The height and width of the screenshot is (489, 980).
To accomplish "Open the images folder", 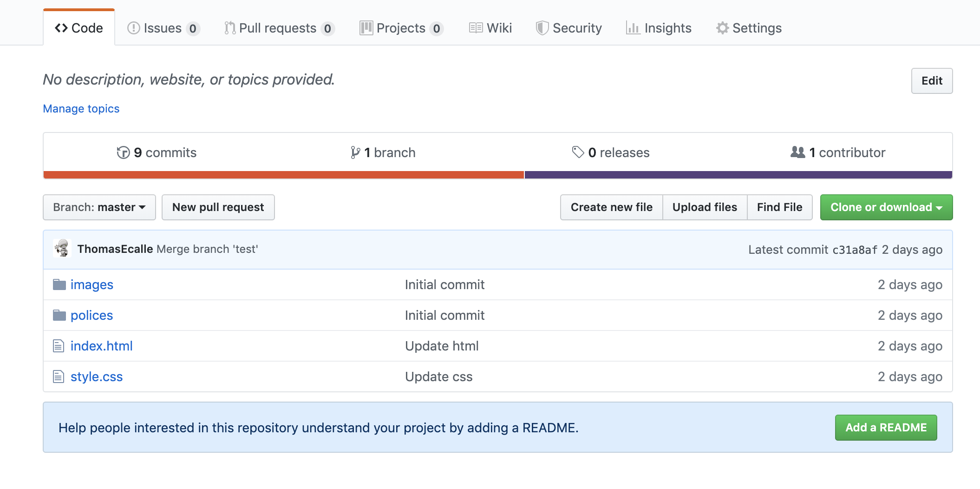I will click(x=92, y=284).
